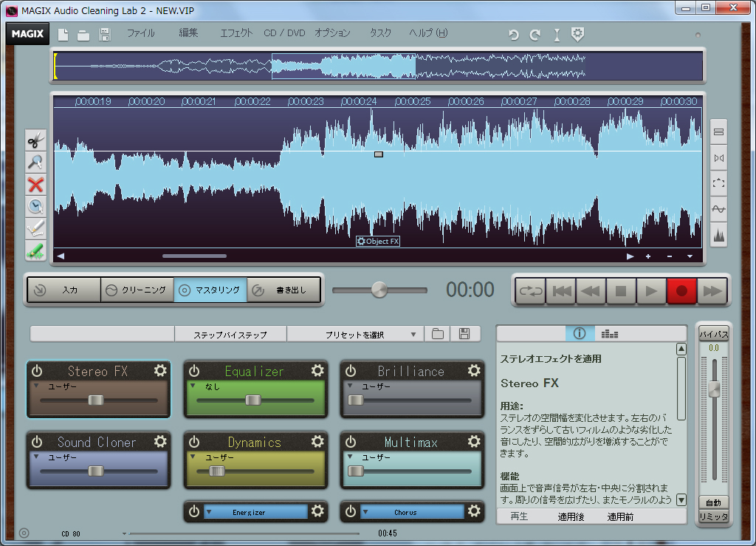Select the magnifier zoom tool
Screen dimensions: 756x546
click(35, 163)
